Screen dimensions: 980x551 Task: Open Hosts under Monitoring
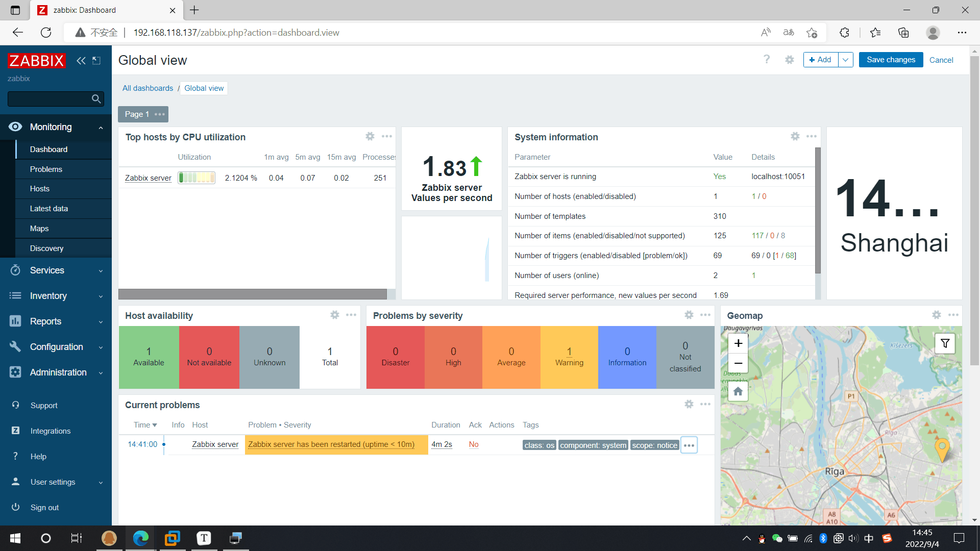pos(64,189)
